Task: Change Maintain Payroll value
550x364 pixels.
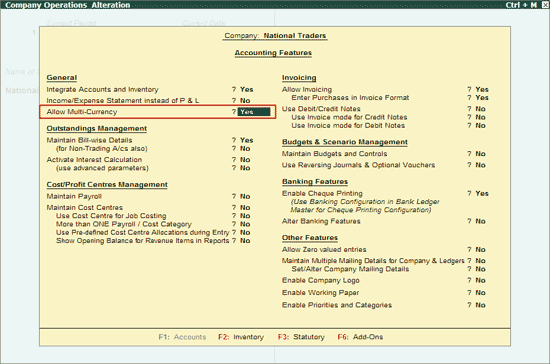Action: [x=245, y=196]
